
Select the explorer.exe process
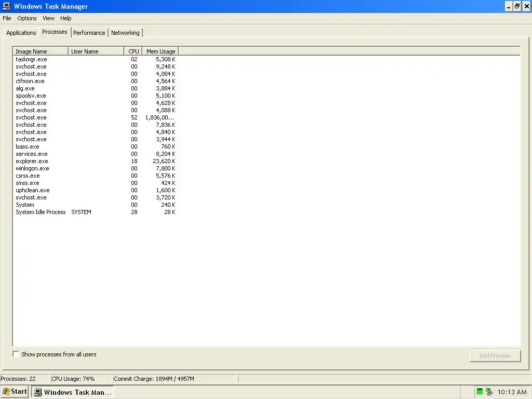click(x=96, y=162)
